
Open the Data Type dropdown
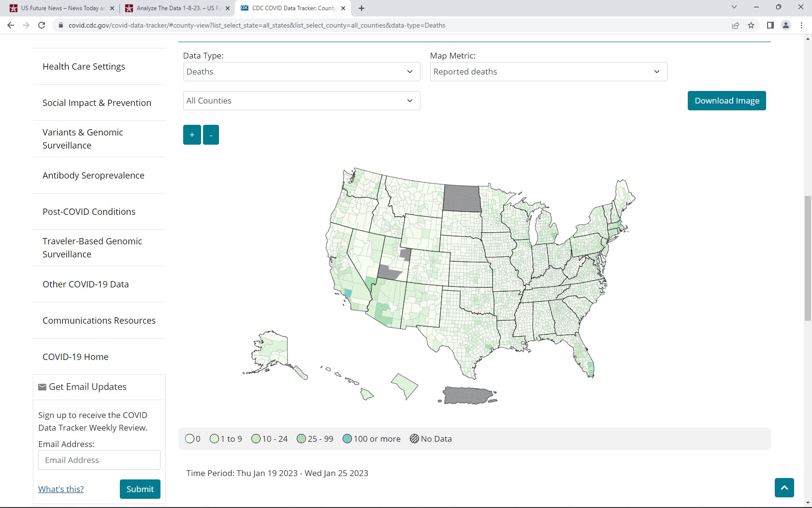click(301, 72)
